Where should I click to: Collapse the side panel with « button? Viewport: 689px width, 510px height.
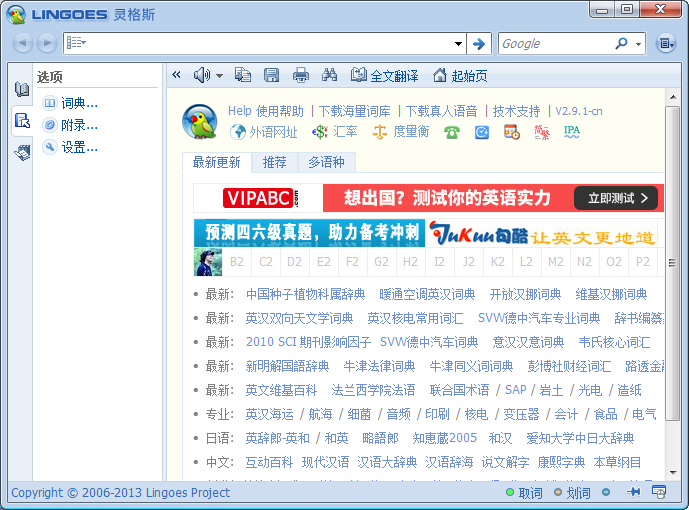pyautogui.click(x=176, y=75)
